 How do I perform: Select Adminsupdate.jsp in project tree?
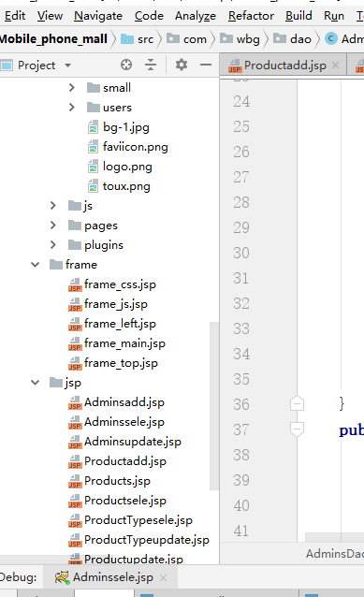pos(133,442)
